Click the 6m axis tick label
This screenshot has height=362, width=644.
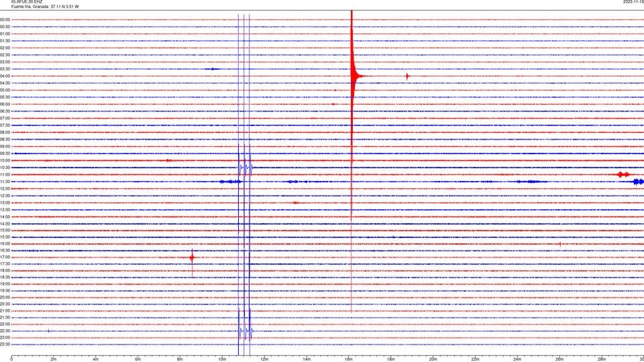click(x=138, y=359)
